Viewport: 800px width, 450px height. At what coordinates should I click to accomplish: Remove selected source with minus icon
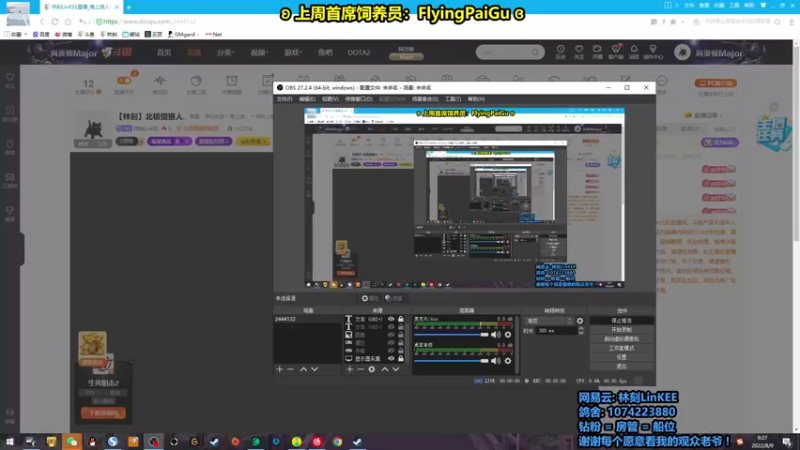tap(361, 369)
